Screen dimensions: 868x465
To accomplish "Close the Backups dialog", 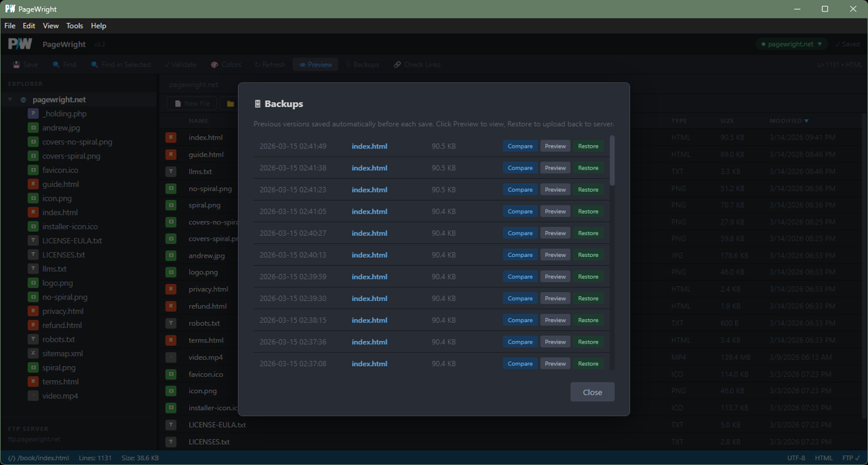I will [x=591, y=392].
